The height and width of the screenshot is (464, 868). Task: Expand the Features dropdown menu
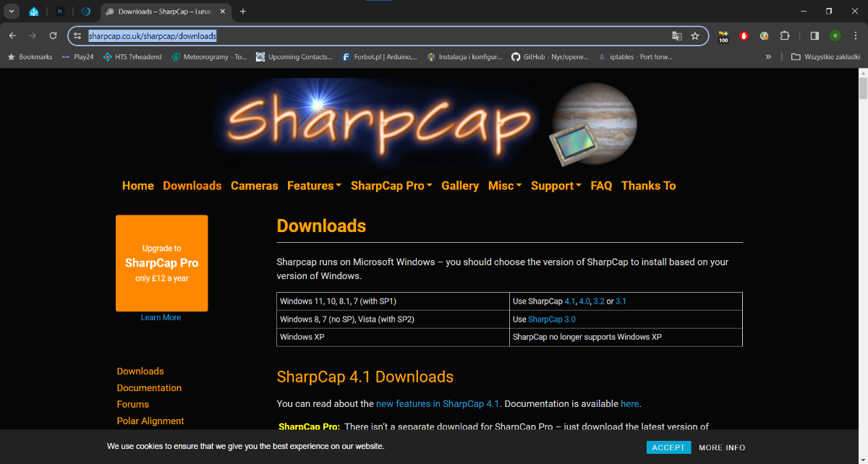(x=314, y=186)
